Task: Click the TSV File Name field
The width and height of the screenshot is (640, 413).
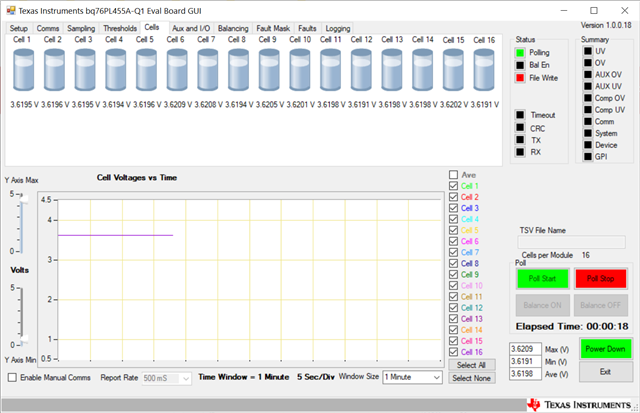Action: pyautogui.click(x=571, y=242)
